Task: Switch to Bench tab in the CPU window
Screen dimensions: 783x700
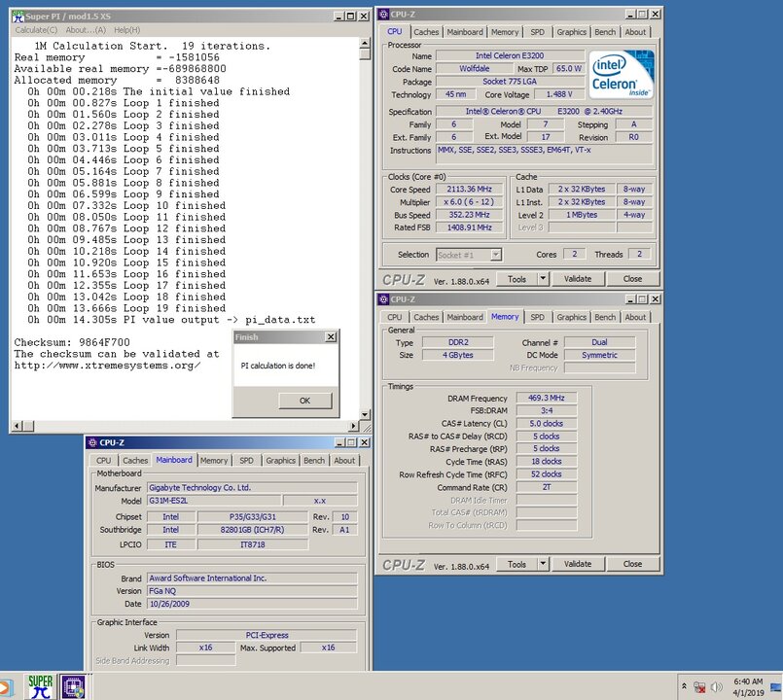Action: [x=605, y=32]
